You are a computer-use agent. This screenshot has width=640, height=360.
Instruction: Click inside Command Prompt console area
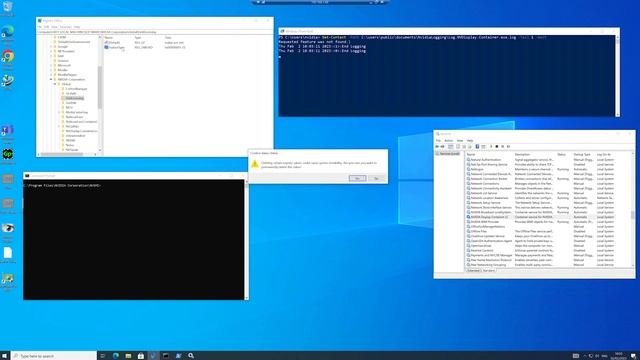133,241
